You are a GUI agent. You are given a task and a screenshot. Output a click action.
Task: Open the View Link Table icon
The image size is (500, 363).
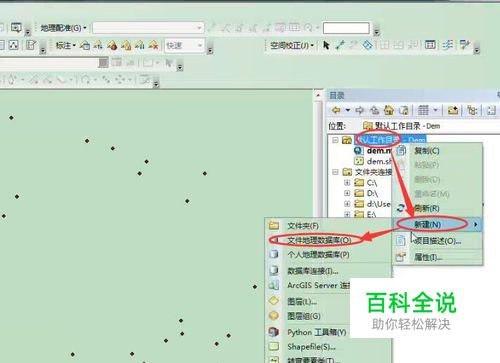tap(430, 44)
